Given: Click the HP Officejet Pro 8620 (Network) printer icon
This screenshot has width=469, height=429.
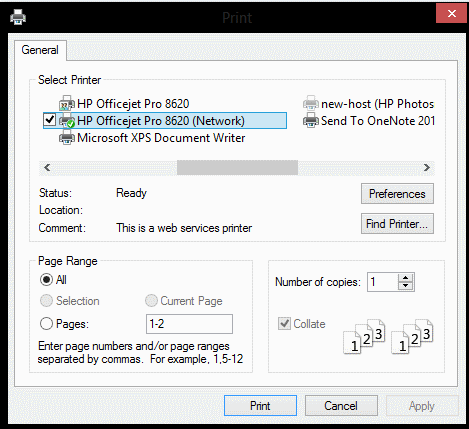Looking at the screenshot, I should [67, 121].
